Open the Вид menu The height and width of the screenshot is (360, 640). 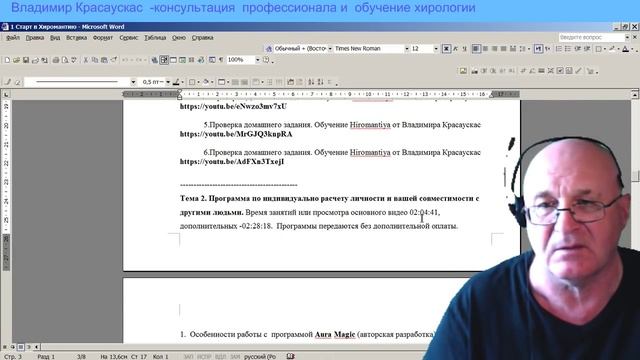pos(55,38)
